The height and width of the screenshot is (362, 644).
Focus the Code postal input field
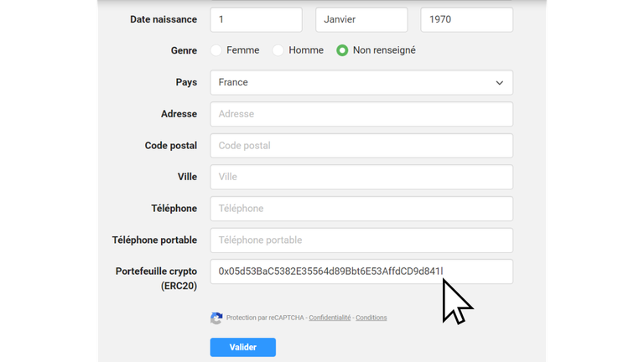coord(361,146)
